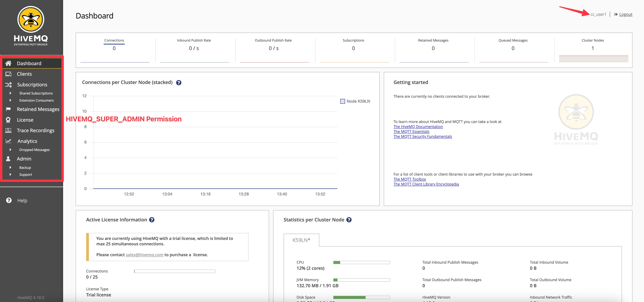Screen dimensions: 644x302
Task: Open help for Active License Information
Action: click(152, 220)
